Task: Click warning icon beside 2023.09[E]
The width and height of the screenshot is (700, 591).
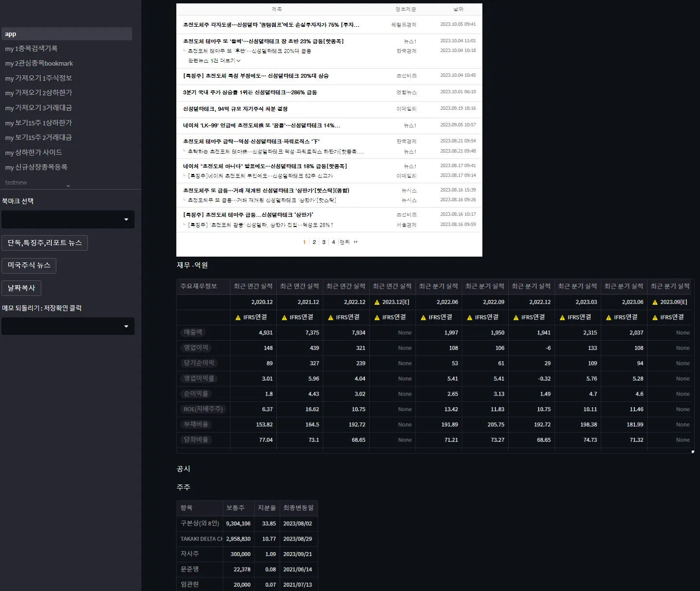Action: tap(655, 302)
